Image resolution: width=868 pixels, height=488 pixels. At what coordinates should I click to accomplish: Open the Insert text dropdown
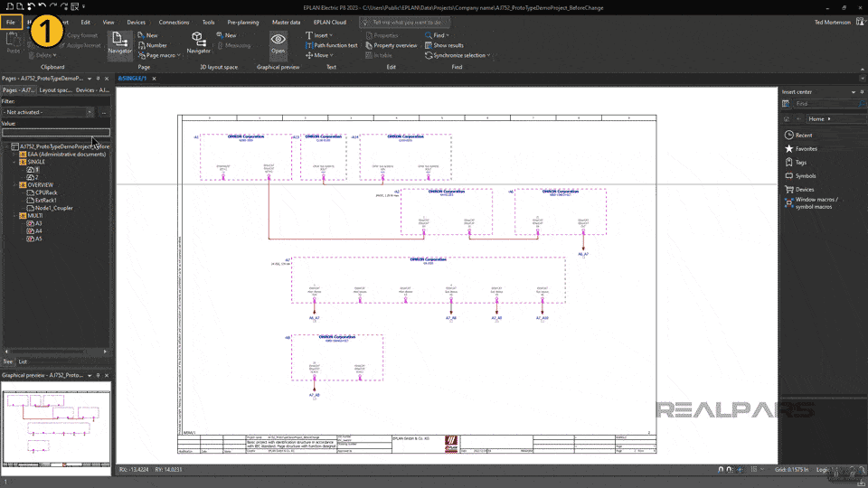coord(319,35)
